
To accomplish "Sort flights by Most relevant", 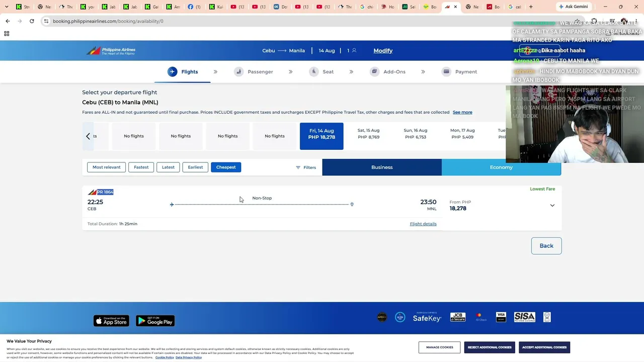I will [106, 167].
